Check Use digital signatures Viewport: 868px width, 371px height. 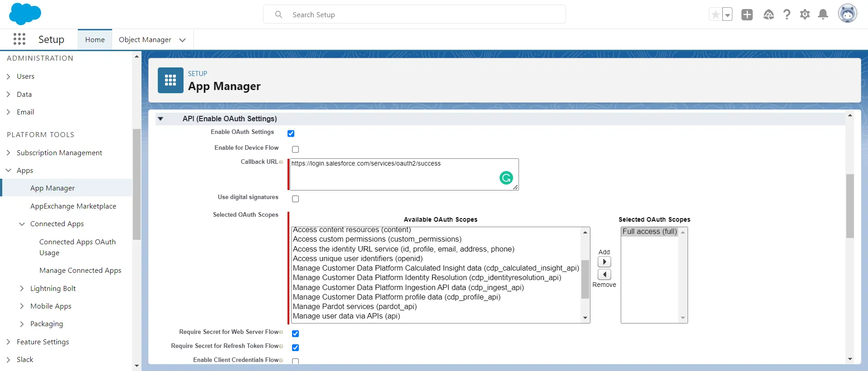[x=296, y=199]
